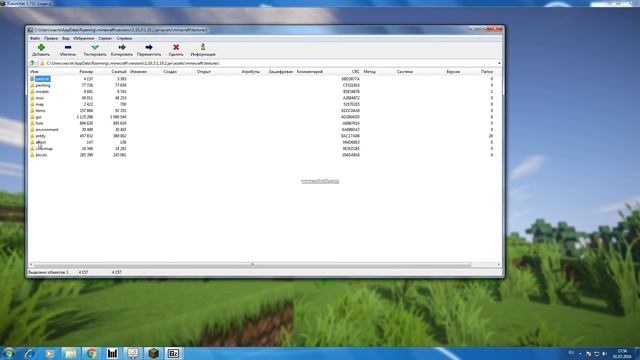Open the Windows Start orb
The image size is (640, 360).
(9, 353)
